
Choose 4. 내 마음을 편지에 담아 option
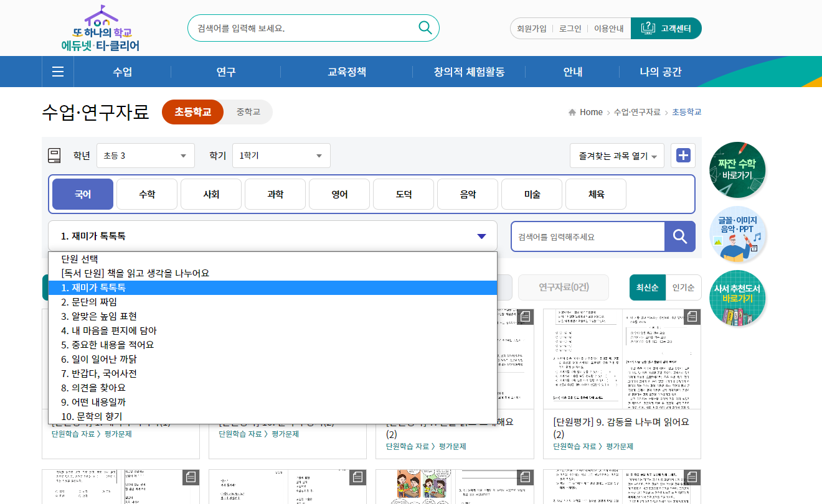click(x=273, y=330)
